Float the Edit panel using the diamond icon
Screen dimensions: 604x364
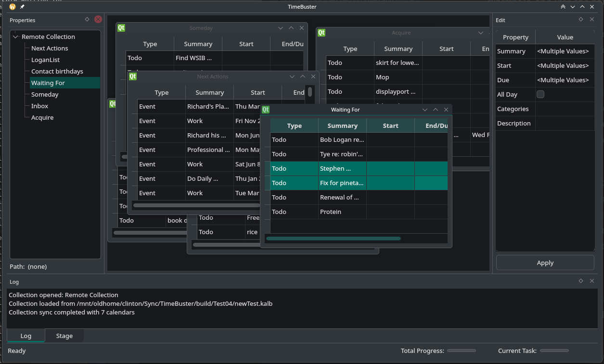tap(581, 20)
